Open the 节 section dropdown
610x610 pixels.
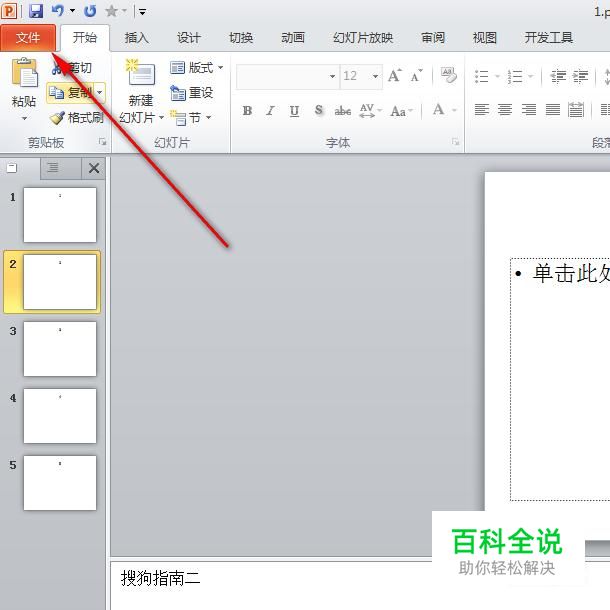pos(191,117)
